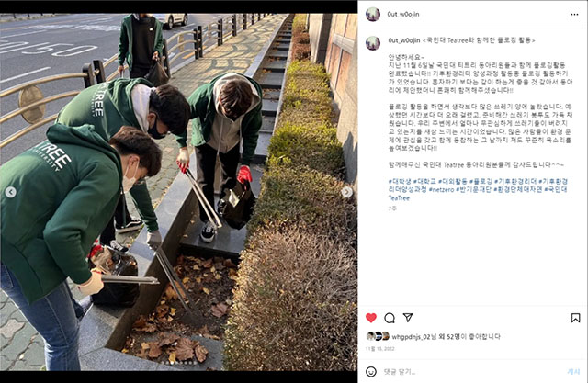Viewport: 588px width, 383px height.
Task: Like the post with the heart icon
Action: pos(371,318)
